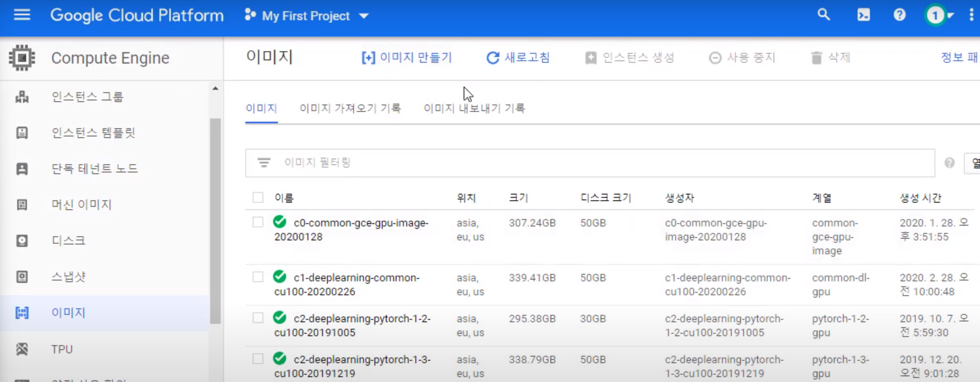This screenshot has width=980, height=382.
Task: Switch to 이미지 가져오기 기록 tab
Action: click(350, 108)
